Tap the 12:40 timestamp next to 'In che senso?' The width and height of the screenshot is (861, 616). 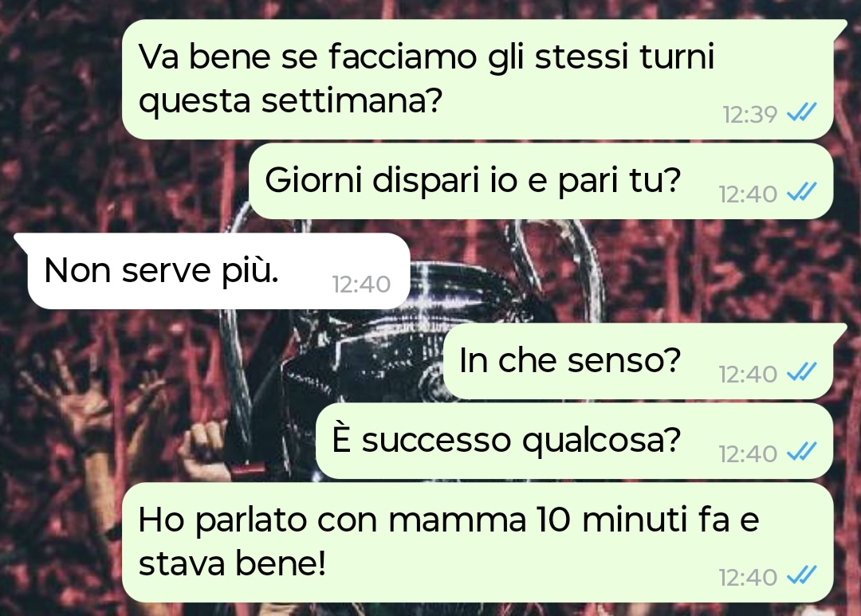[x=748, y=375]
